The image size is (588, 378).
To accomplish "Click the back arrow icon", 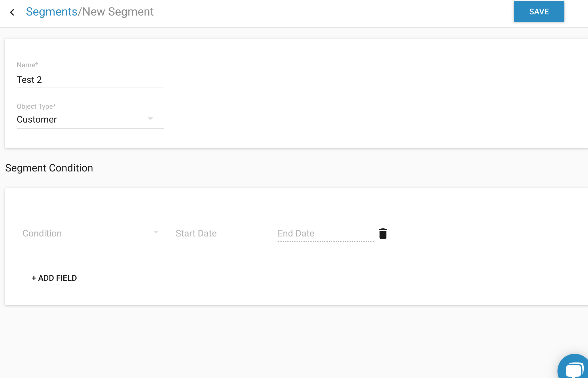I will (x=12, y=12).
